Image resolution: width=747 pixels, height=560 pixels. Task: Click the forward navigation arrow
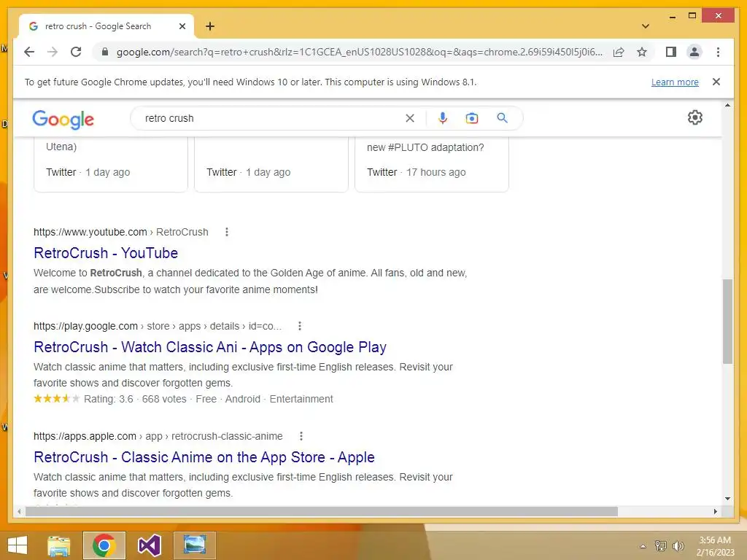pyautogui.click(x=53, y=52)
